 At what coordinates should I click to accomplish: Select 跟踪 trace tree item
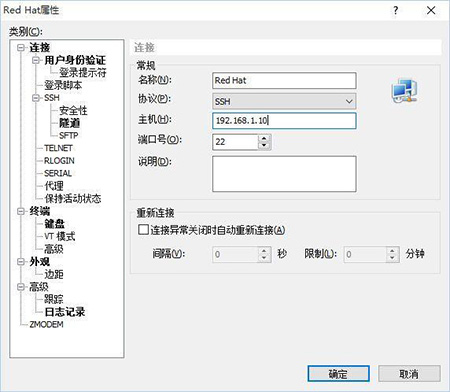[x=54, y=299]
